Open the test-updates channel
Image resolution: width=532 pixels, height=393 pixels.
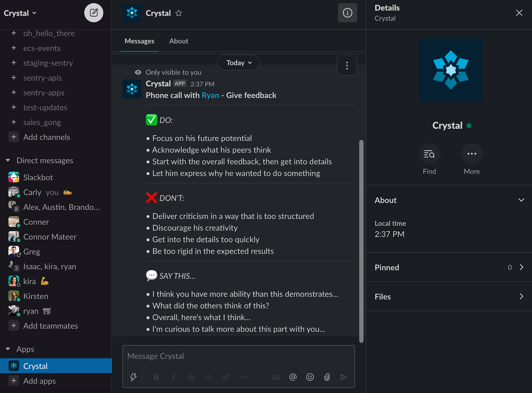tap(56, 107)
